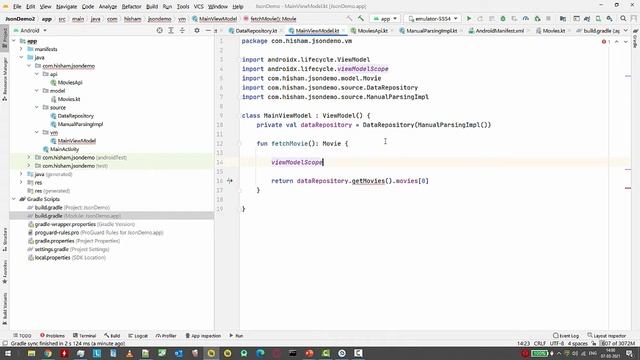This screenshot has height=360, width=640.
Task: Open the Terminal tool window
Action: (x=84, y=336)
